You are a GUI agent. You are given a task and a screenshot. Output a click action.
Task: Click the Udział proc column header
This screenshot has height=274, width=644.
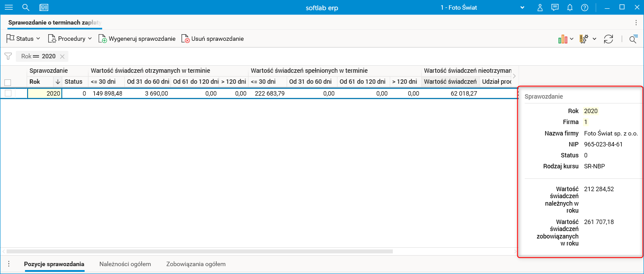coord(497,82)
